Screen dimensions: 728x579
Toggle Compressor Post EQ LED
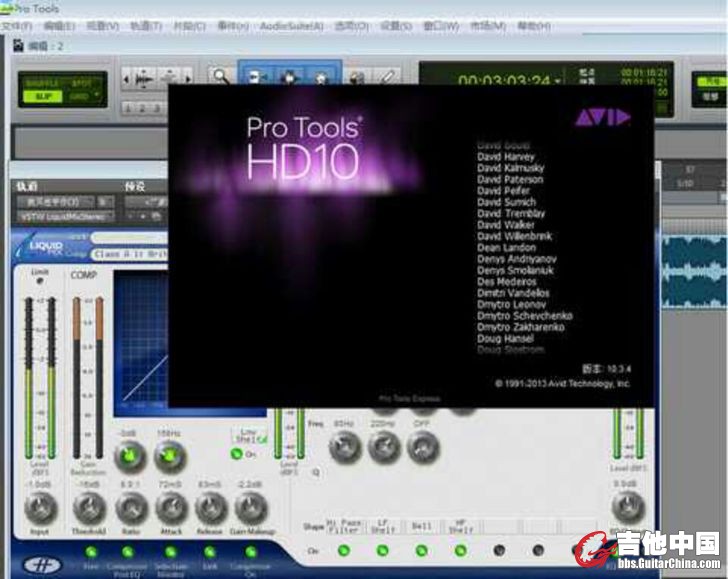point(127,552)
